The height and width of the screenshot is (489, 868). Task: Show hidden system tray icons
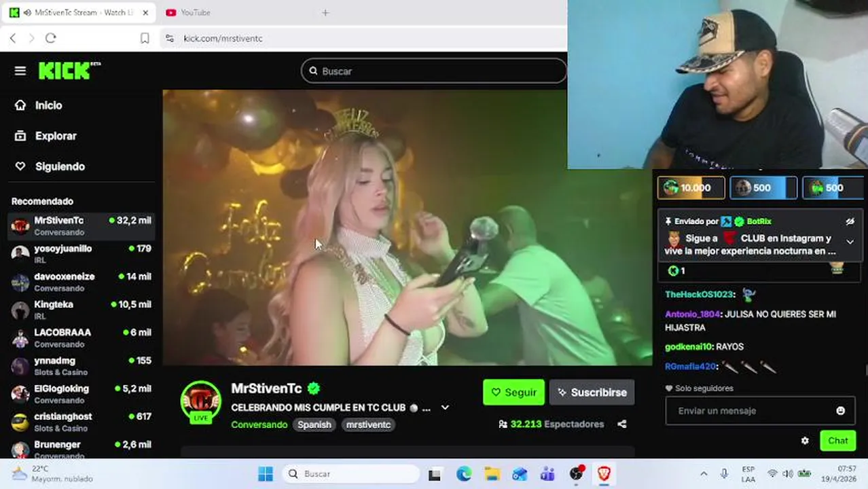[x=704, y=473]
